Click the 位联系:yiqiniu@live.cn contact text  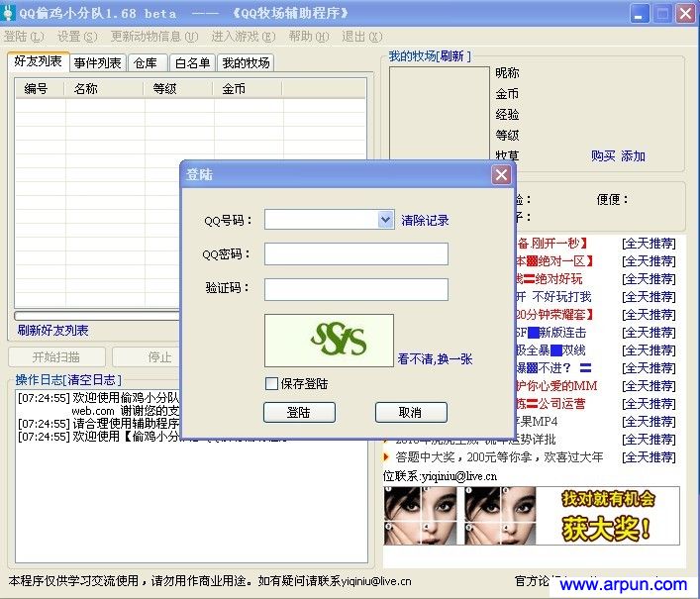(x=440, y=476)
